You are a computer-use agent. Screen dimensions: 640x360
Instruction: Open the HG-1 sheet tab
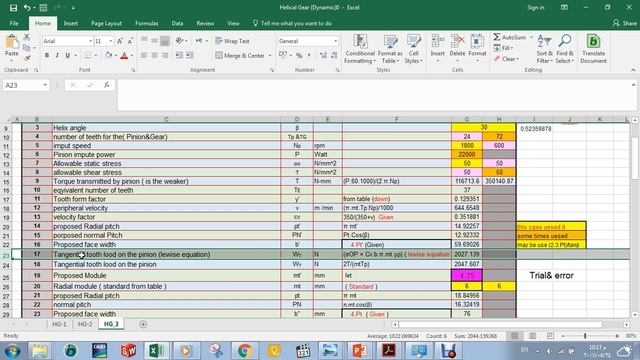pos(59,324)
